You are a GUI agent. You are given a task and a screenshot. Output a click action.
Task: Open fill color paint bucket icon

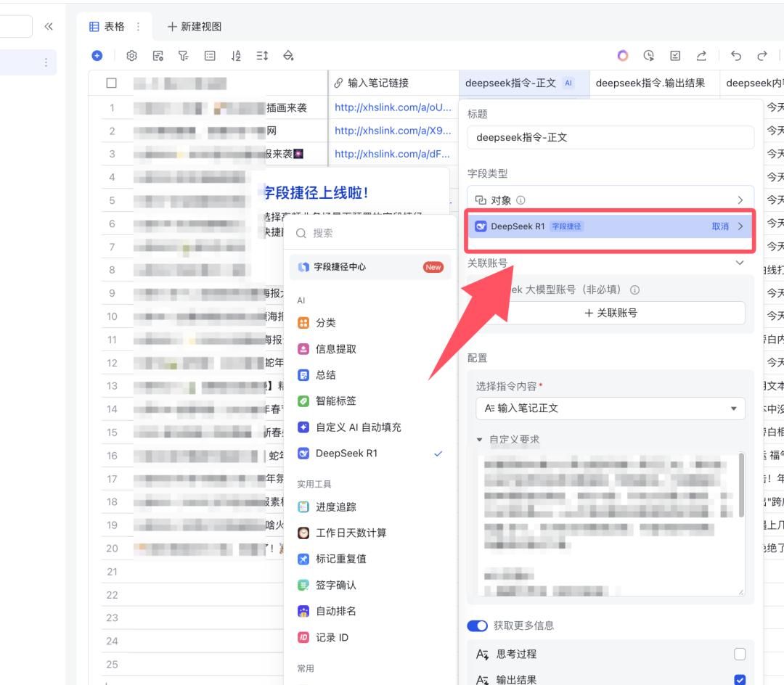[x=288, y=55]
